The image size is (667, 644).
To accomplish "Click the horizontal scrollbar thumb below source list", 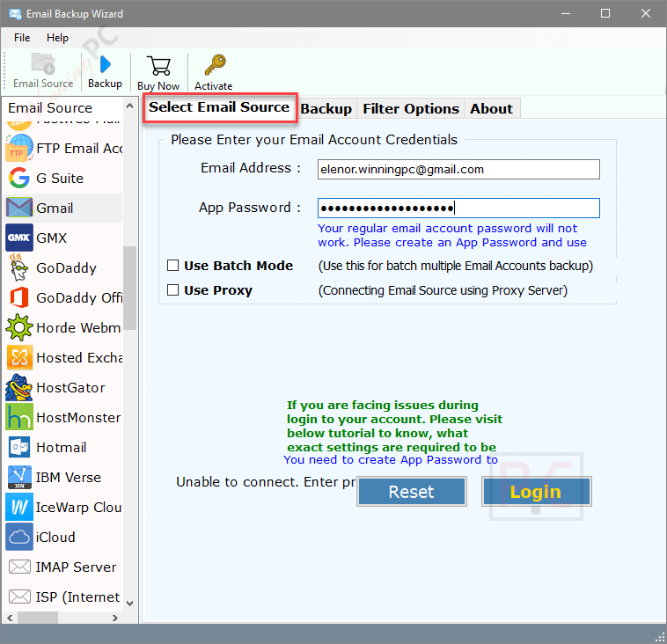I will pos(38,618).
